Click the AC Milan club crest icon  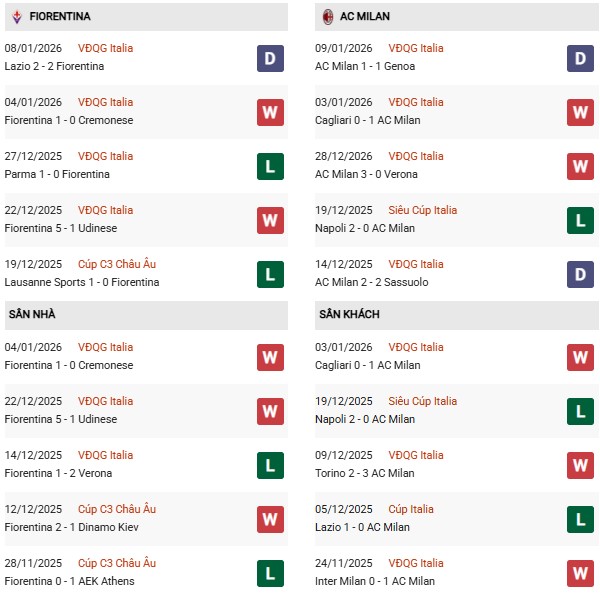click(328, 16)
